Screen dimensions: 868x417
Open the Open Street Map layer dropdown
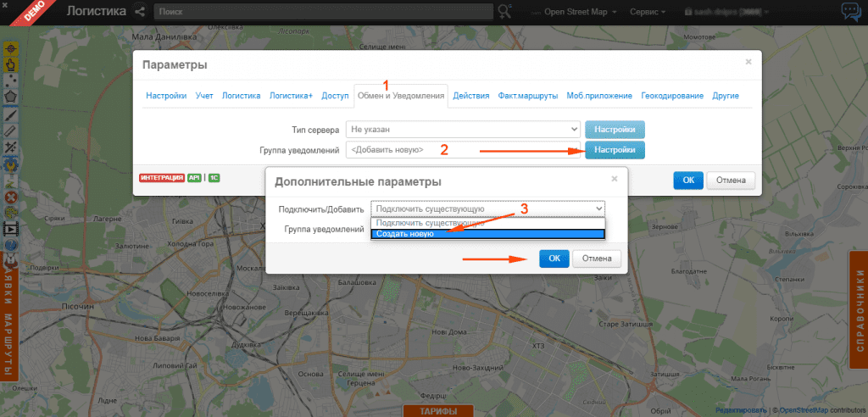580,12
